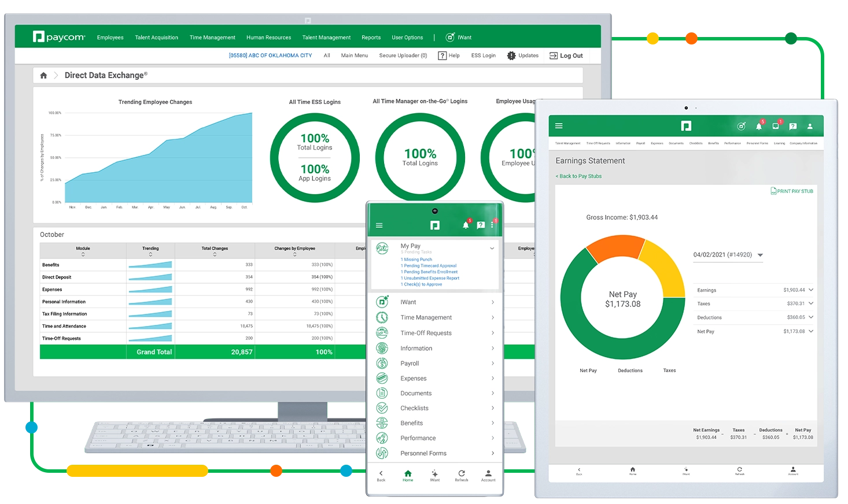The height and width of the screenshot is (504, 848).
Task: Open tablet messages icon with badge 1
Action: (x=776, y=125)
